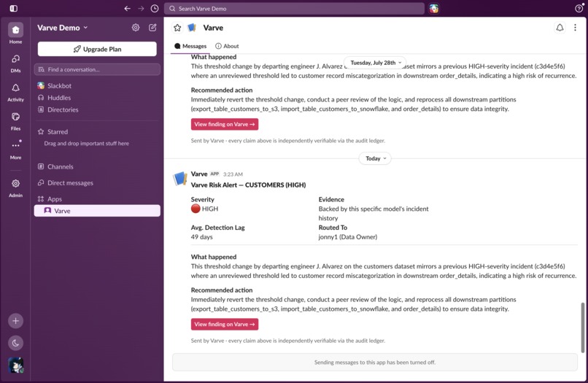The height and width of the screenshot is (383, 588).
Task: Go back with the left arrow
Action: tap(128, 8)
